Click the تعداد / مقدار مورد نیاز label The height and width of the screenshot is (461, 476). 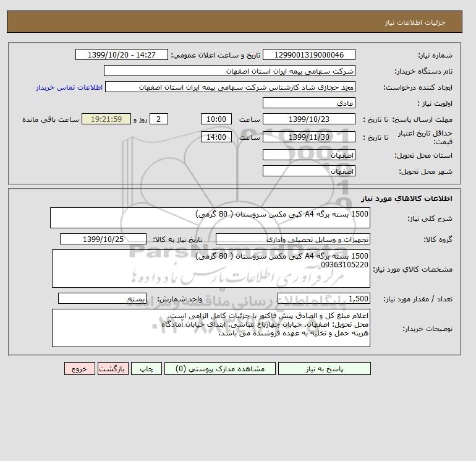click(418, 299)
